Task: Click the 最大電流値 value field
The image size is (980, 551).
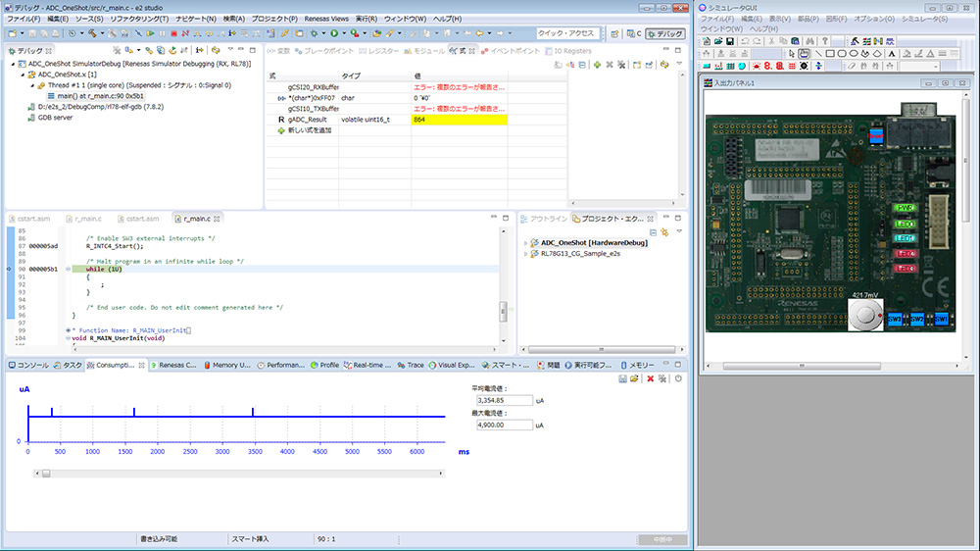Action: 505,425
